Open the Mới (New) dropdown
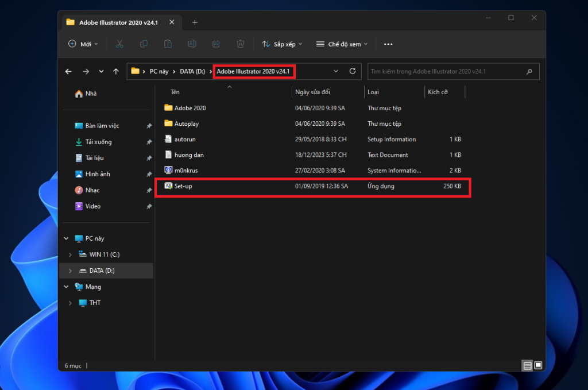 (83, 44)
